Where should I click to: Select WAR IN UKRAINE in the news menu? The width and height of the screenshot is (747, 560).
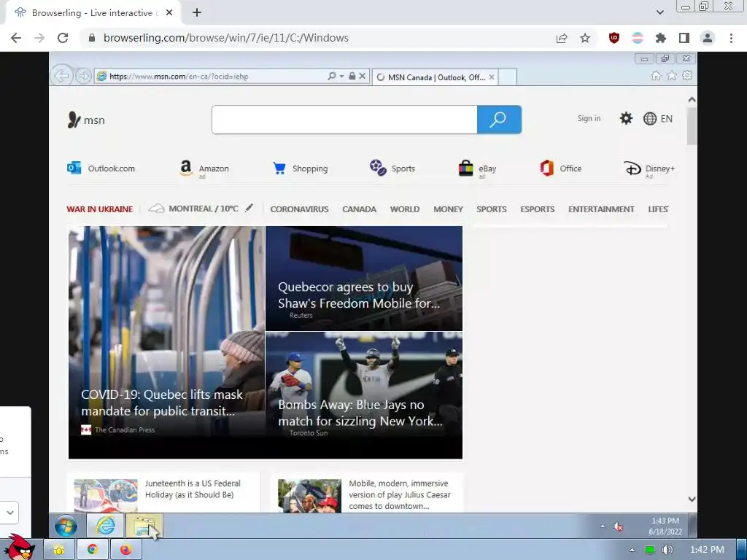tap(99, 209)
